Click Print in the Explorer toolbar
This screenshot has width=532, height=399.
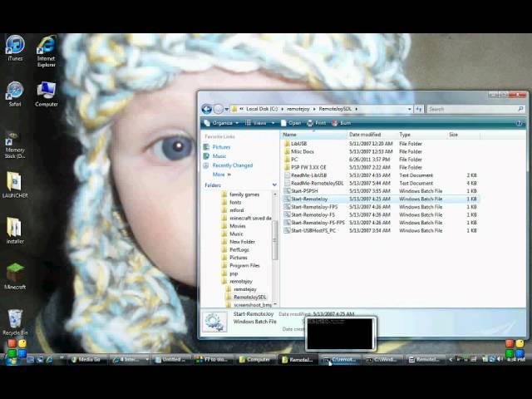[x=316, y=123]
